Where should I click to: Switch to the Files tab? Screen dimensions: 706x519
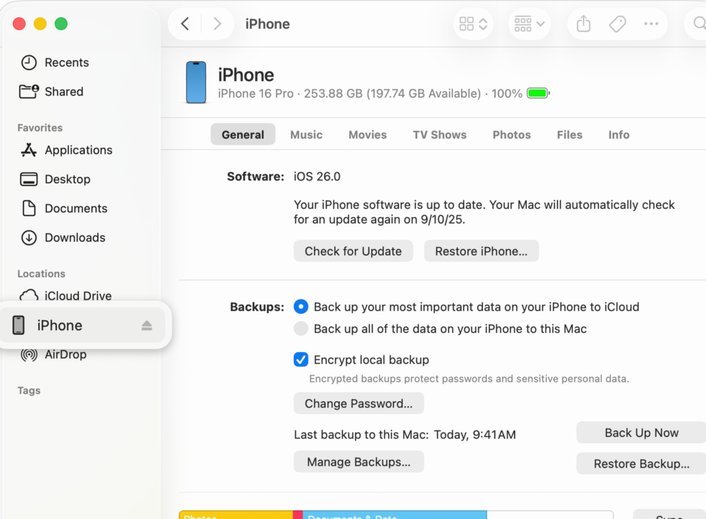[569, 135]
